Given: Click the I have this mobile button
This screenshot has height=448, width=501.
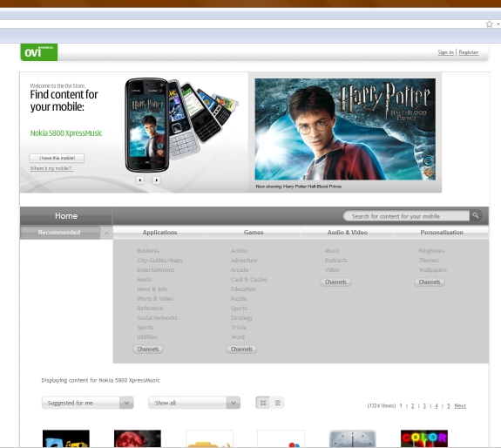Looking at the screenshot, I should (x=57, y=158).
